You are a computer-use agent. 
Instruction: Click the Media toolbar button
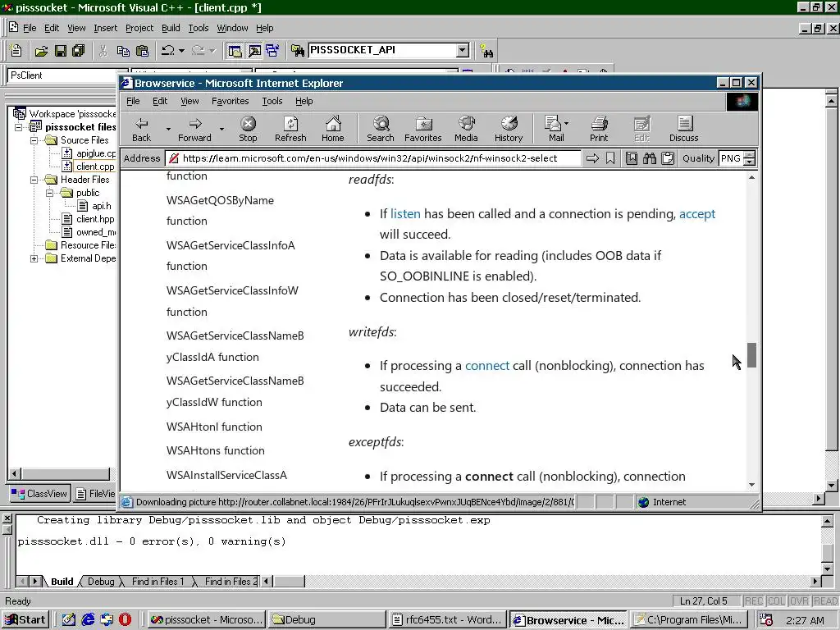(x=466, y=130)
